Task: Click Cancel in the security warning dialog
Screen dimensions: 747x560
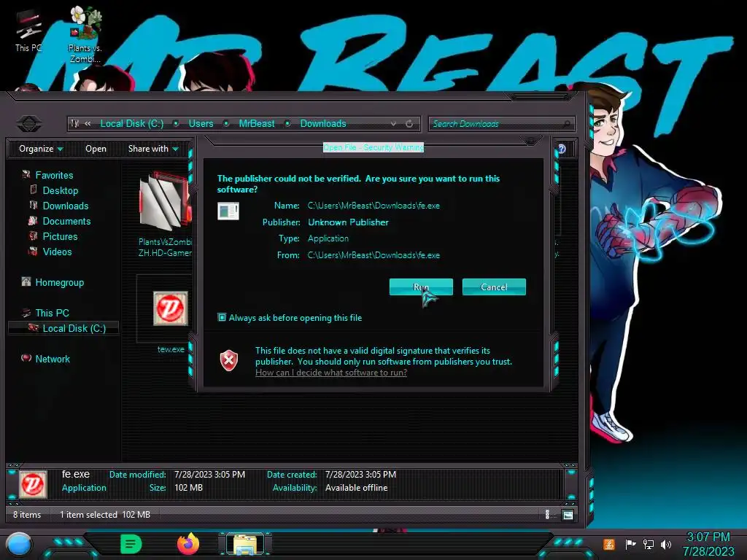Action: pos(494,287)
